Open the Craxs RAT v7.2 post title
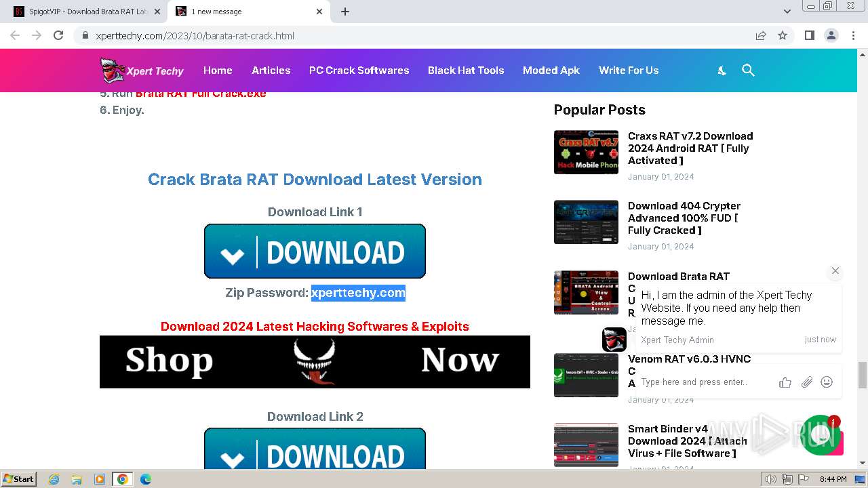The width and height of the screenshot is (868, 488). 690,148
